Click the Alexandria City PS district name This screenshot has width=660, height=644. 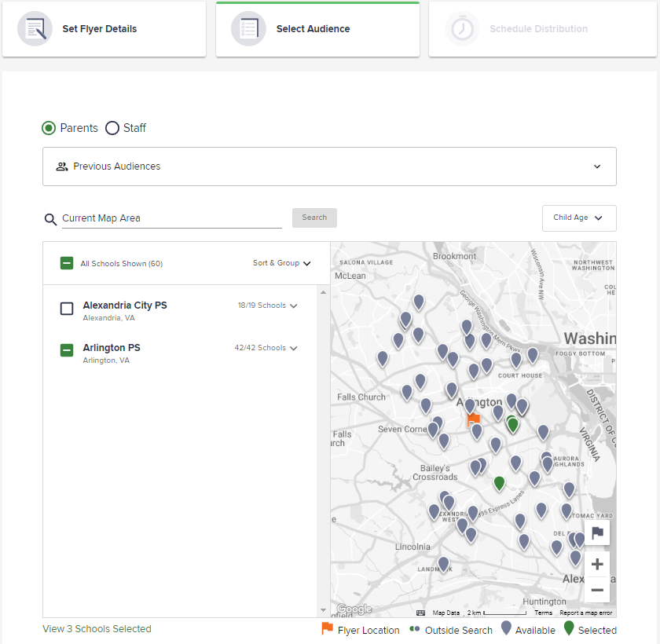coord(125,306)
